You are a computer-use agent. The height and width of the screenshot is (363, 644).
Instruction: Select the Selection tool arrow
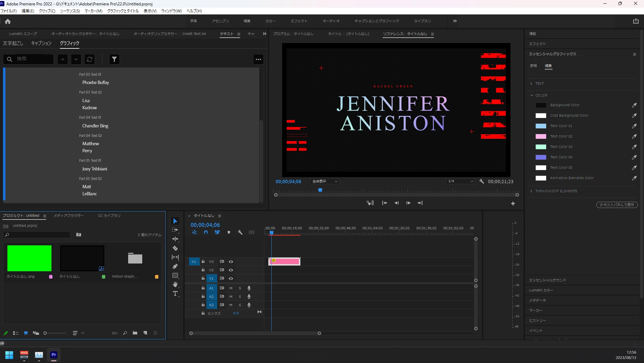coord(175,221)
